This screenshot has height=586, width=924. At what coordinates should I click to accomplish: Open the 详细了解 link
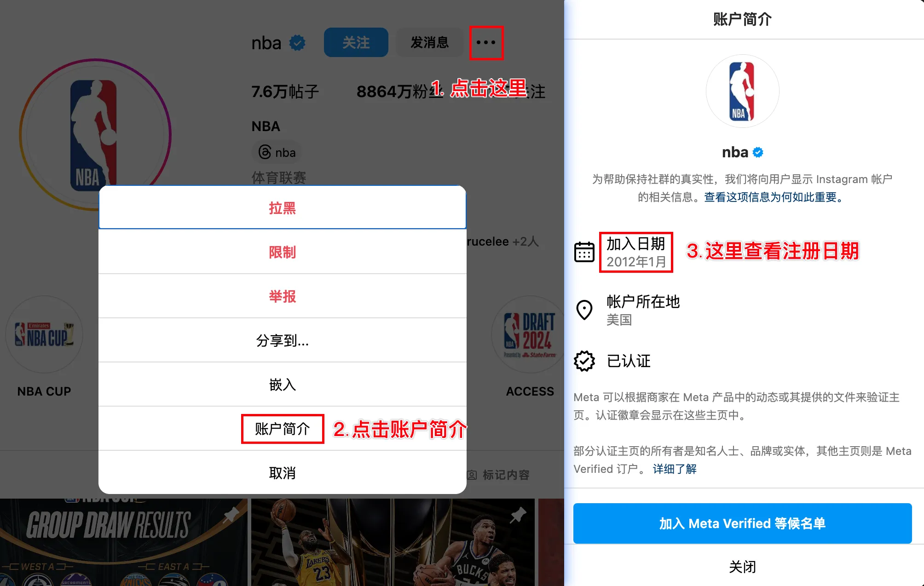coord(675,469)
